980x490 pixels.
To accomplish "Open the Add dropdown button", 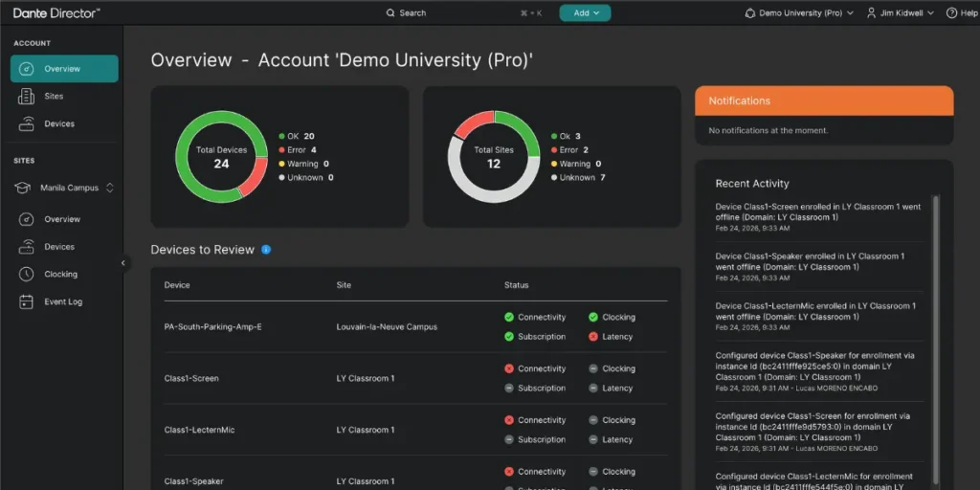I will coord(585,13).
